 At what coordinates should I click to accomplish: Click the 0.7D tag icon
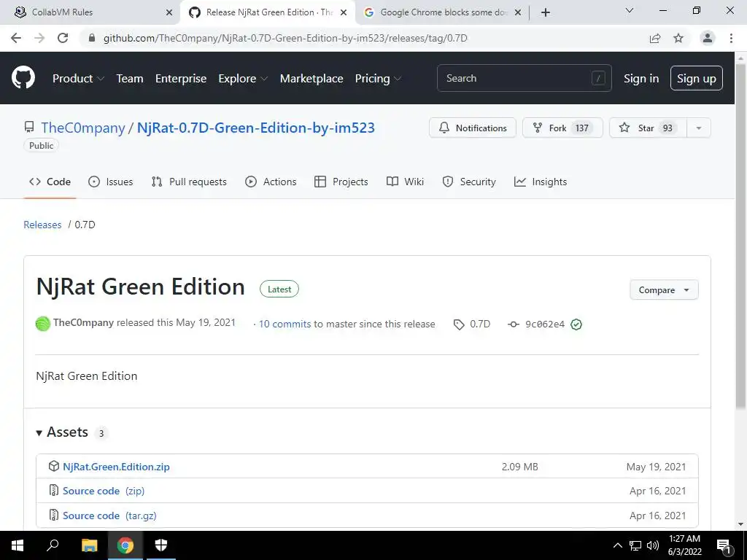(x=459, y=324)
